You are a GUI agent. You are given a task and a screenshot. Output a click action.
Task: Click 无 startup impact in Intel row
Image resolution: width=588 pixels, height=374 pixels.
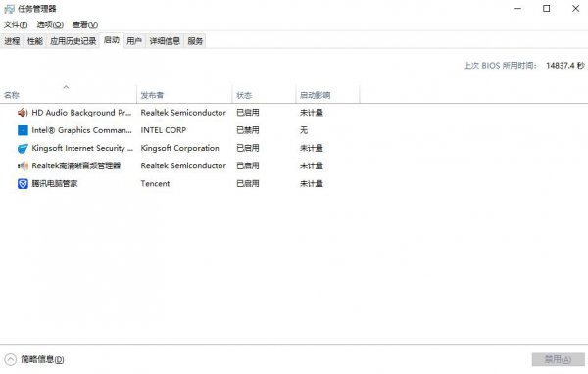[x=304, y=130]
